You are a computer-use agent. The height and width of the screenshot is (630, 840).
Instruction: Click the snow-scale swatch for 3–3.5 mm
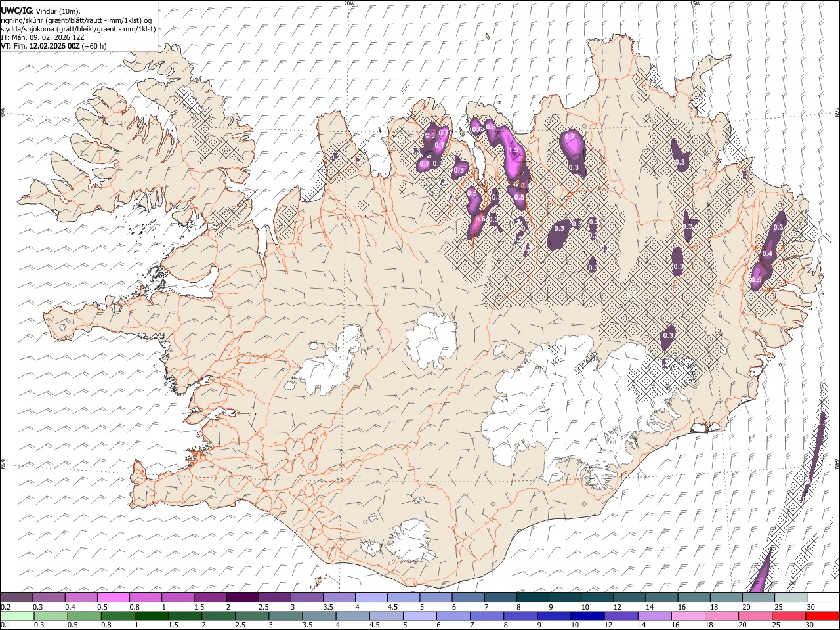[x=306, y=597]
